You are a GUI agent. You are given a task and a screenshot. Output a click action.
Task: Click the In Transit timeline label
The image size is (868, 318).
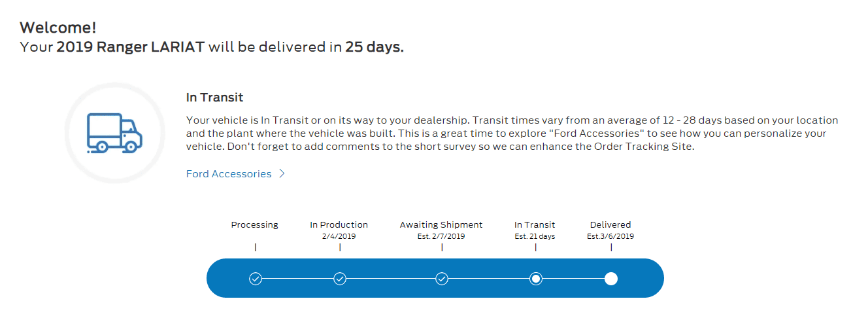(535, 225)
